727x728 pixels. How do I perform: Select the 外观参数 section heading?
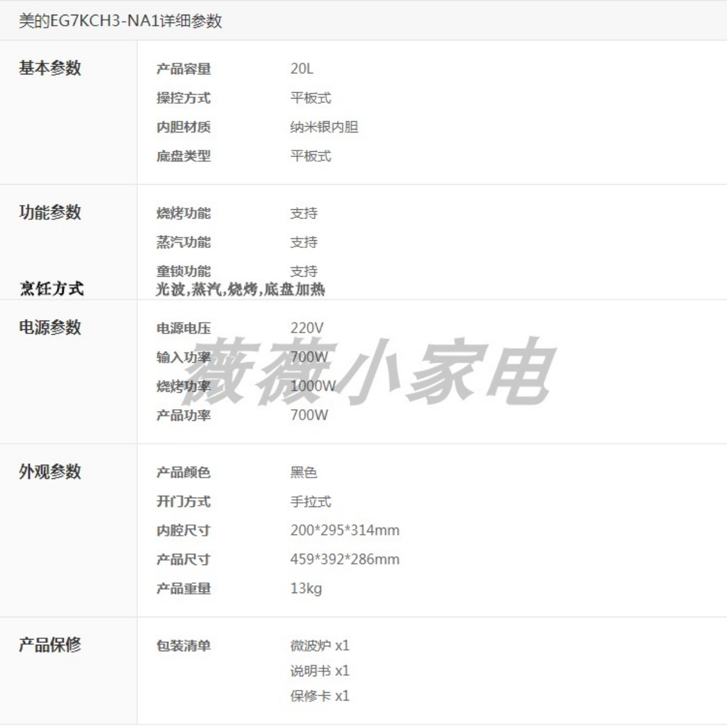tap(50, 472)
